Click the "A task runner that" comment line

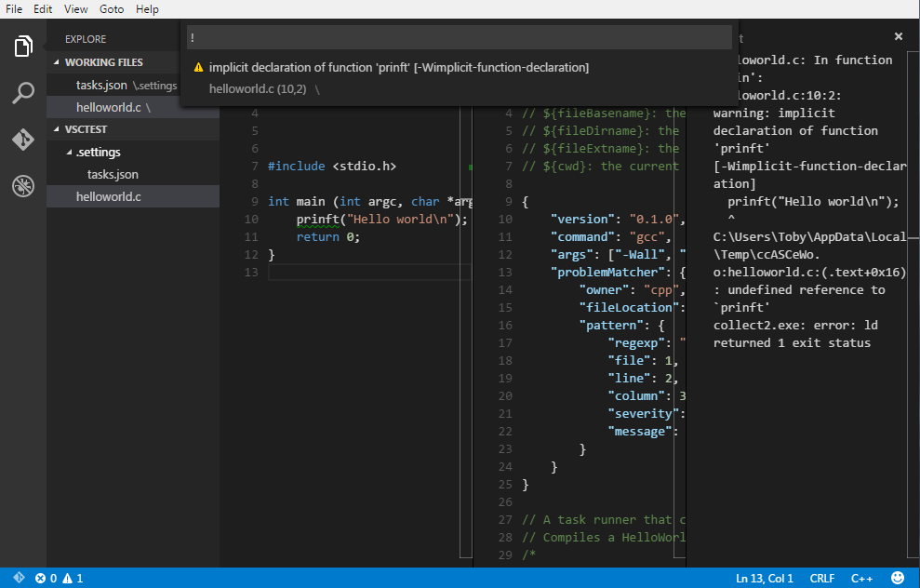pyautogui.click(x=603, y=520)
